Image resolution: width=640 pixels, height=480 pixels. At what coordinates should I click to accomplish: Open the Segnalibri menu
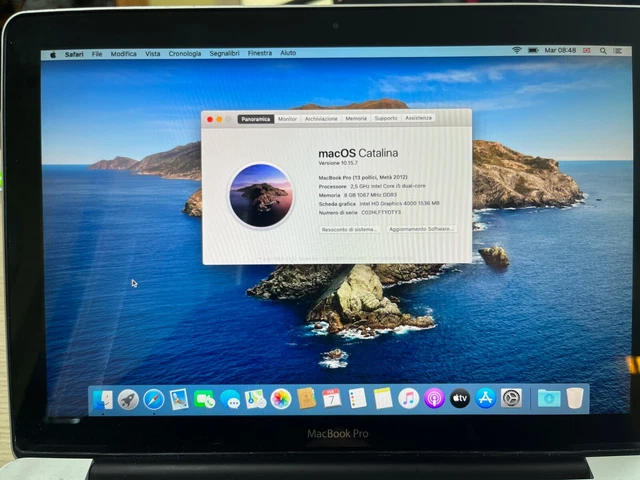coord(224,53)
